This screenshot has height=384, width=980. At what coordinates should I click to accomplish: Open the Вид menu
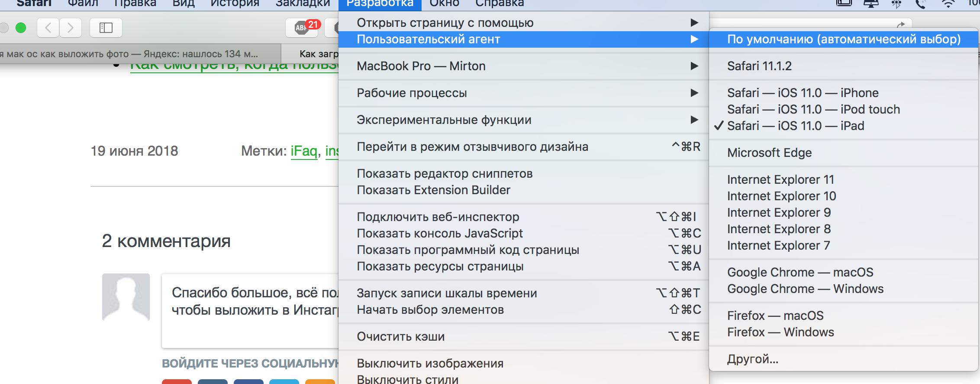[x=184, y=4]
